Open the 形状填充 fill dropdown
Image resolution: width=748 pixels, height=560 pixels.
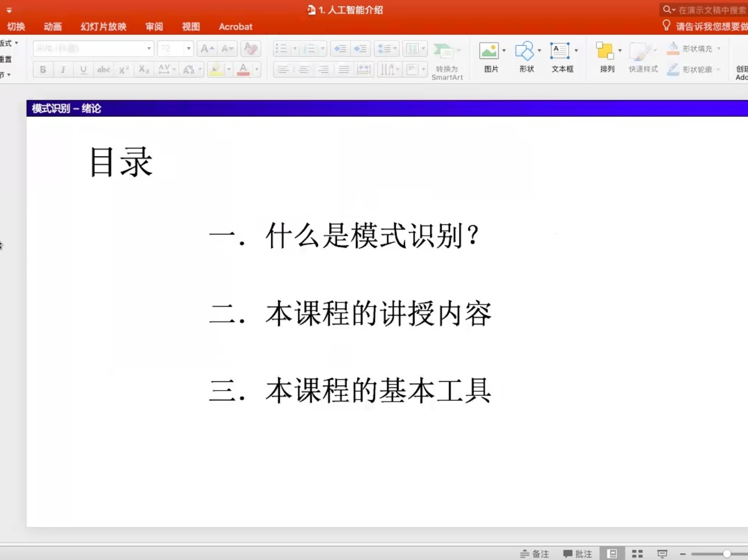719,49
